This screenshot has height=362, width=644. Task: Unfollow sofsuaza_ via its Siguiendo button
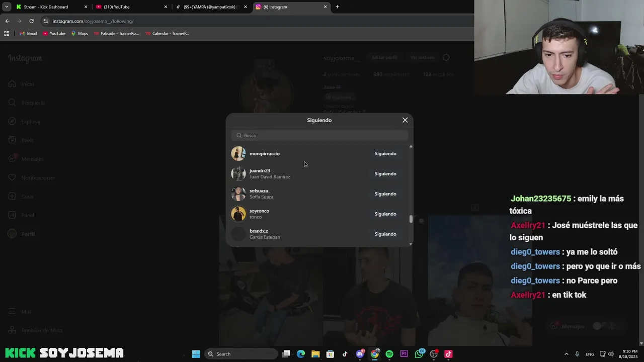tap(385, 194)
